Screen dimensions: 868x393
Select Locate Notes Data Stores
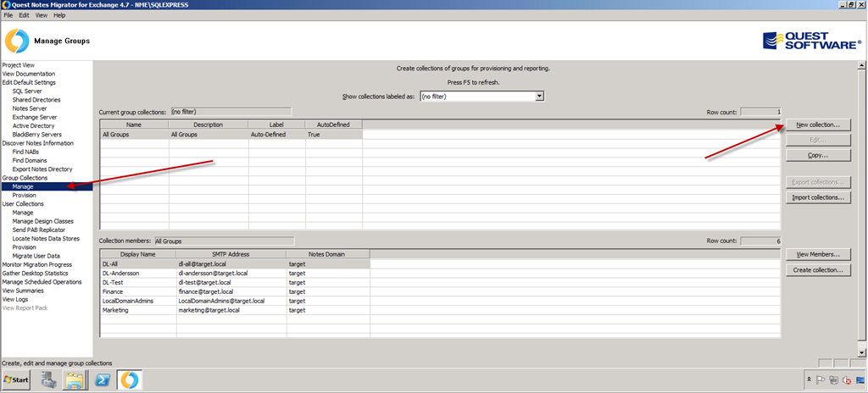click(x=46, y=239)
